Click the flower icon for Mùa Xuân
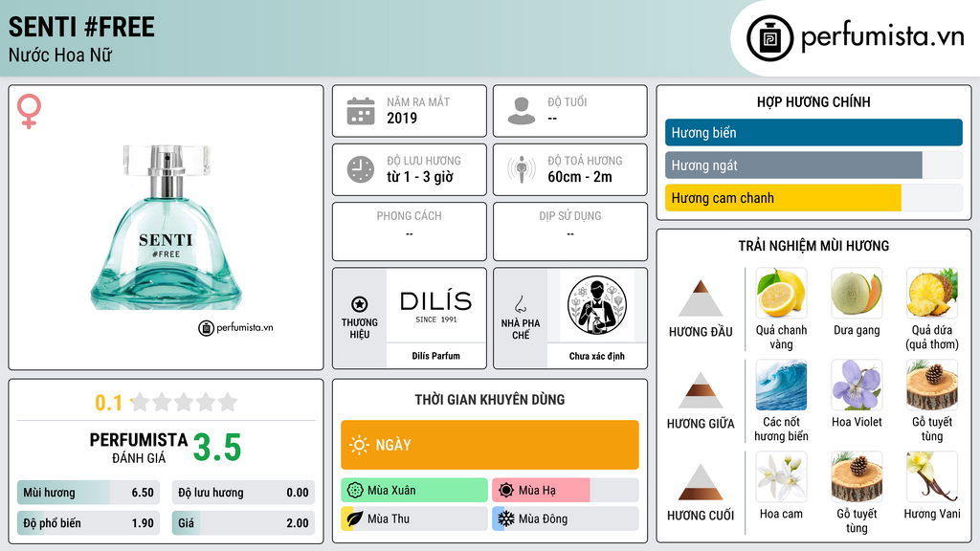 coord(355,491)
